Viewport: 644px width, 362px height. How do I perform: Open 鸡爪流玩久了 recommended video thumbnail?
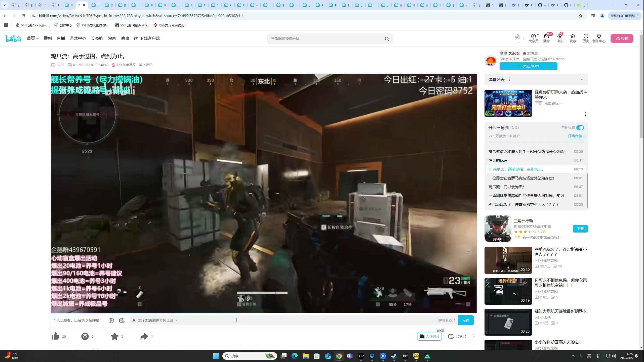coord(508,260)
